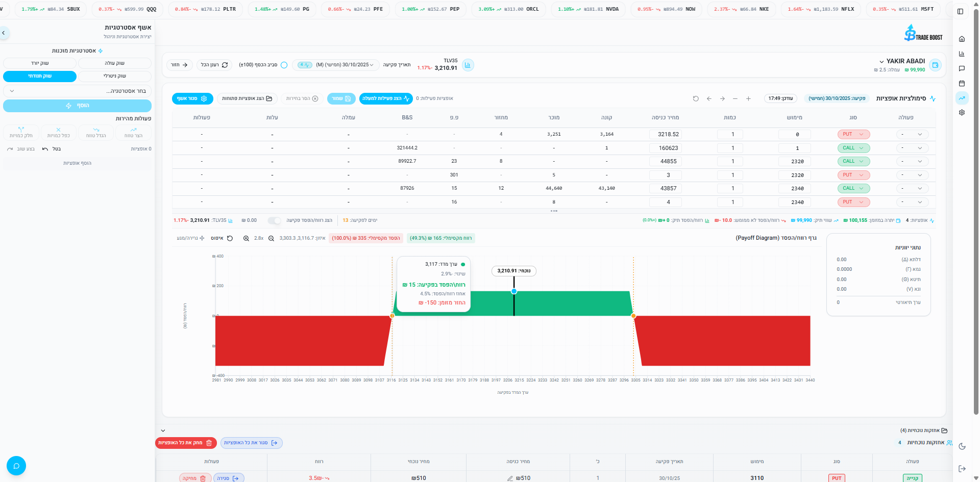Click the logout icon in right sidebar
980x482 pixels.
tap(962, 469)
